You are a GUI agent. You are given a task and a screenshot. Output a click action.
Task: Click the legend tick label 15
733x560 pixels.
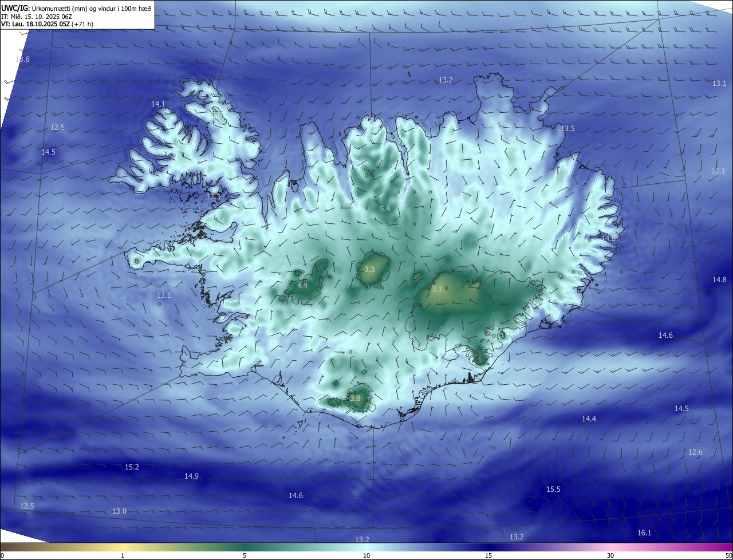pyautogui.click(x=488, y=555)
